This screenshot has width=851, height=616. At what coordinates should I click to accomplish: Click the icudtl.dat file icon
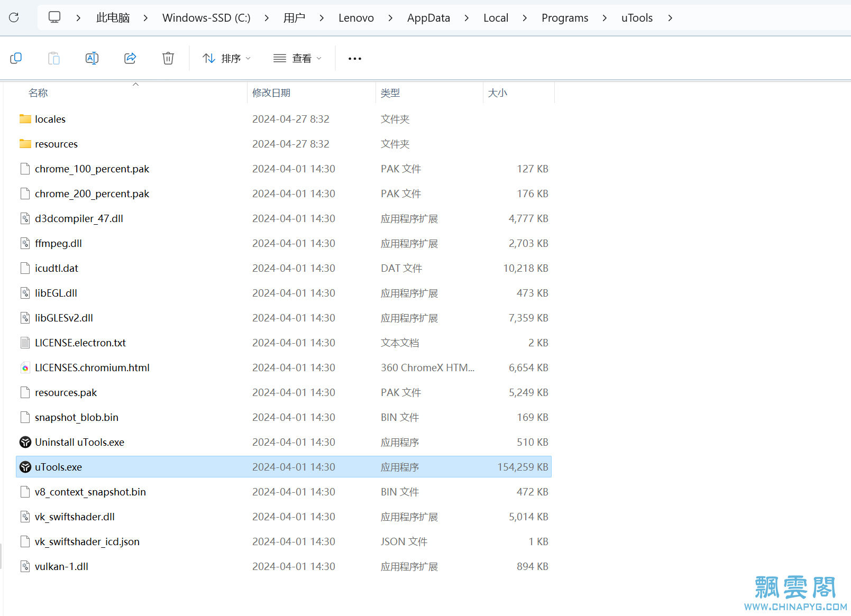25,268
